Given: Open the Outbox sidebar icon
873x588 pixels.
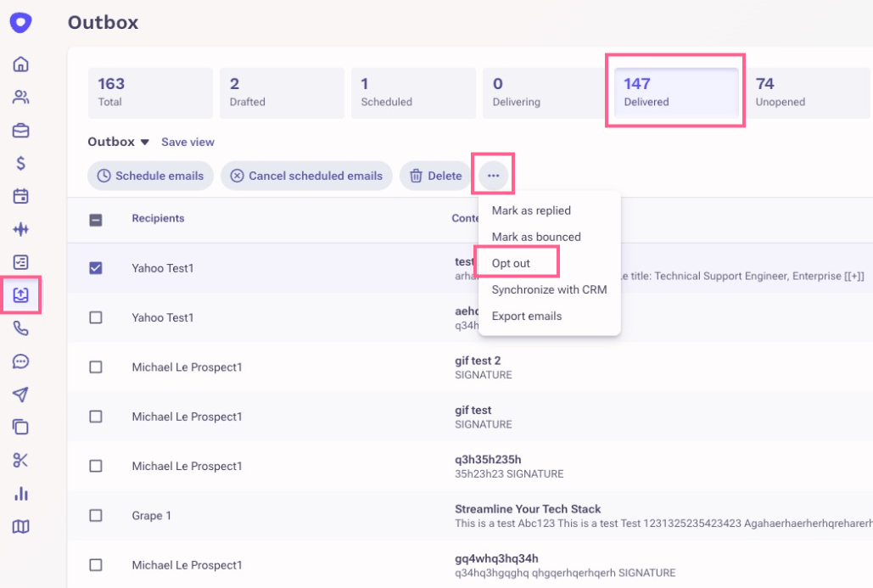Looking at the screenshot, I should (x=20, y=294).
